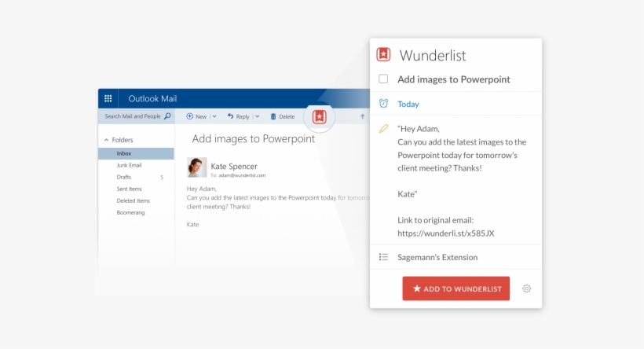Click Kate Spencer's profile photo
The height and width of the screenshot is (349, 644).
(196, 167)
